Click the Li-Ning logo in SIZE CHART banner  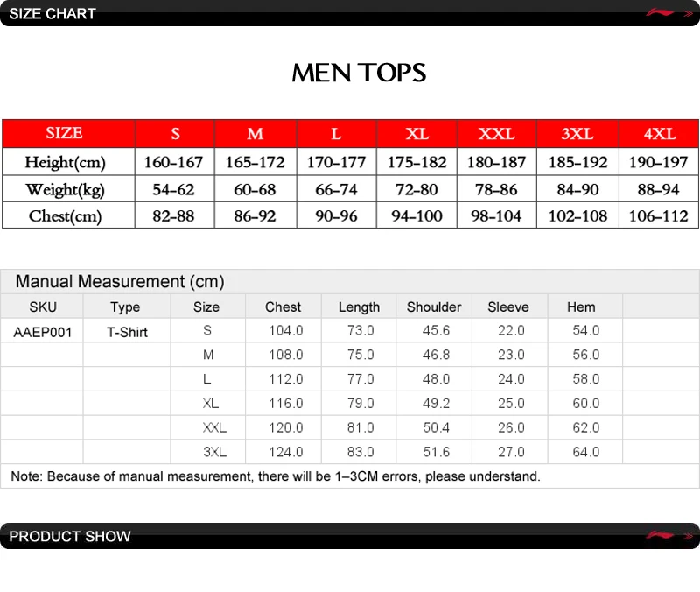coord(660,13)
